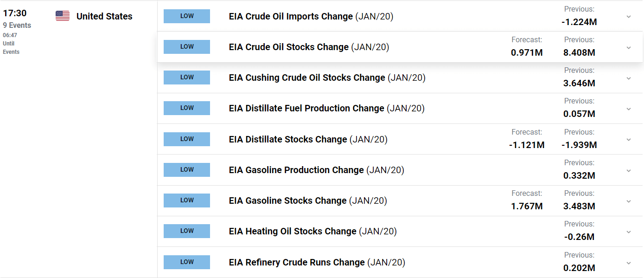The width and height of the screenshot is (644, 278).
Task: Click the United States country label
Action: point(104,16)
